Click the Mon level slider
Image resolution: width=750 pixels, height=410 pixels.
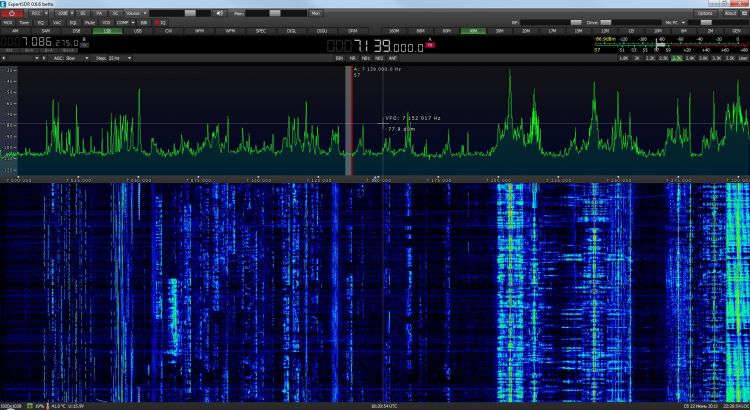pyautogui.click(x=276, y=13)
